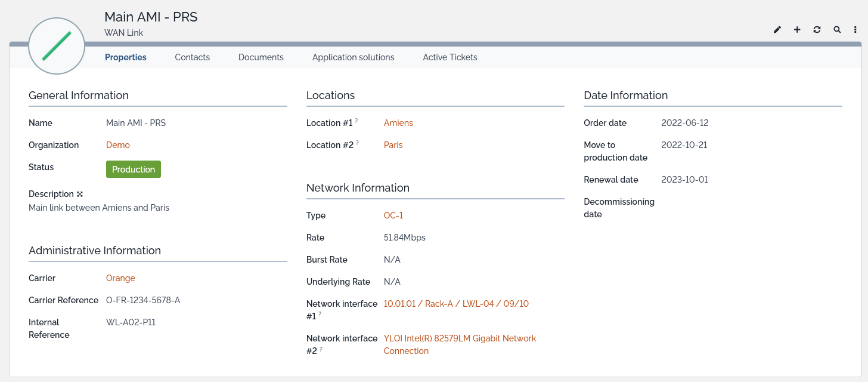Click the help hint beside Network interface #1
The image size is (868, 382).
320,314
